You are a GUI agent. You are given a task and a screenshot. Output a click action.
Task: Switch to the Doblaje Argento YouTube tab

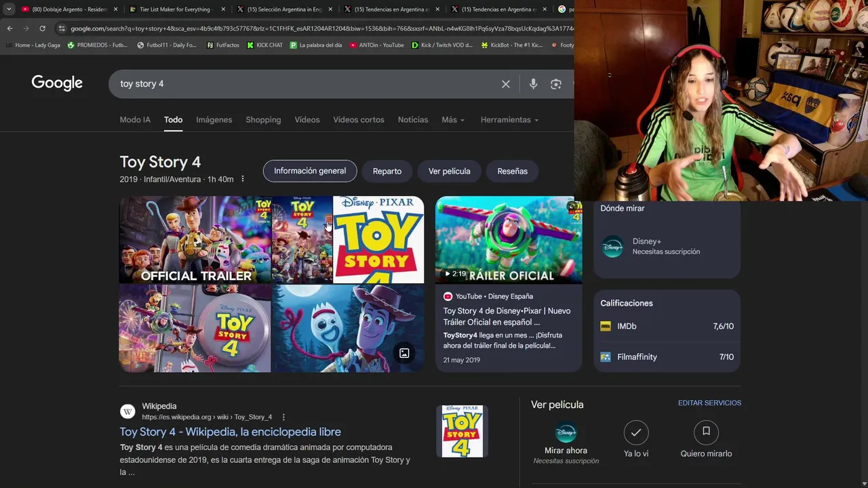pos(69,9)
